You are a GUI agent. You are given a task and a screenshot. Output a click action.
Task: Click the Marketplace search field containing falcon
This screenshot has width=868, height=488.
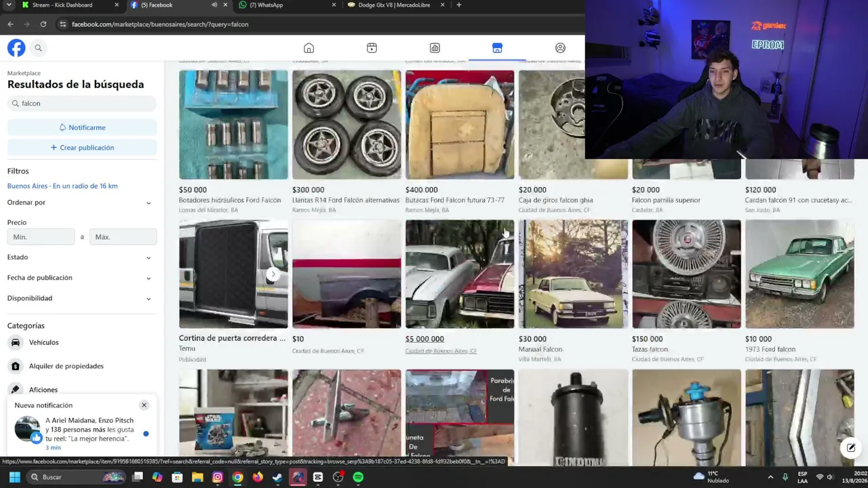tap(82, 104)
